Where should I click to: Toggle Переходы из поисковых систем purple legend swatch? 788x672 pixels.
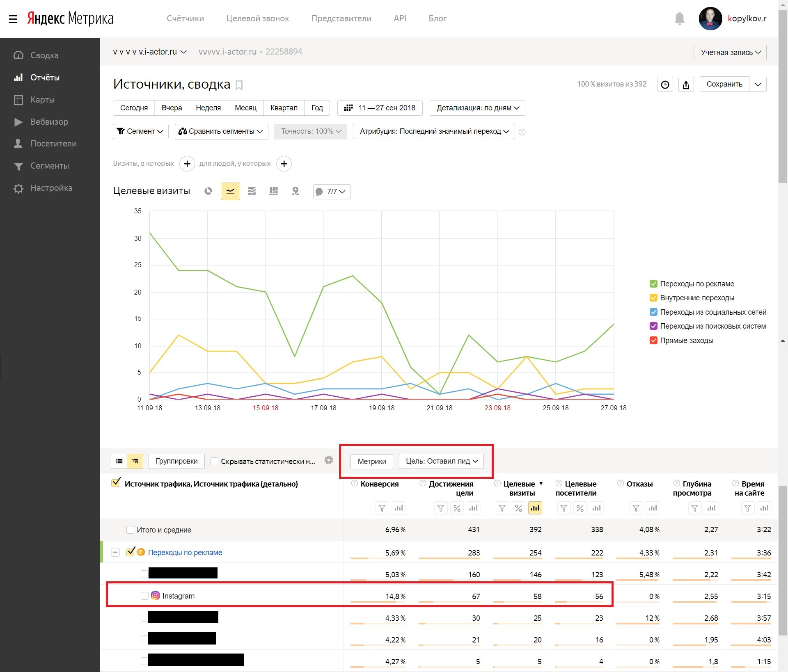[x=653, y=326]
